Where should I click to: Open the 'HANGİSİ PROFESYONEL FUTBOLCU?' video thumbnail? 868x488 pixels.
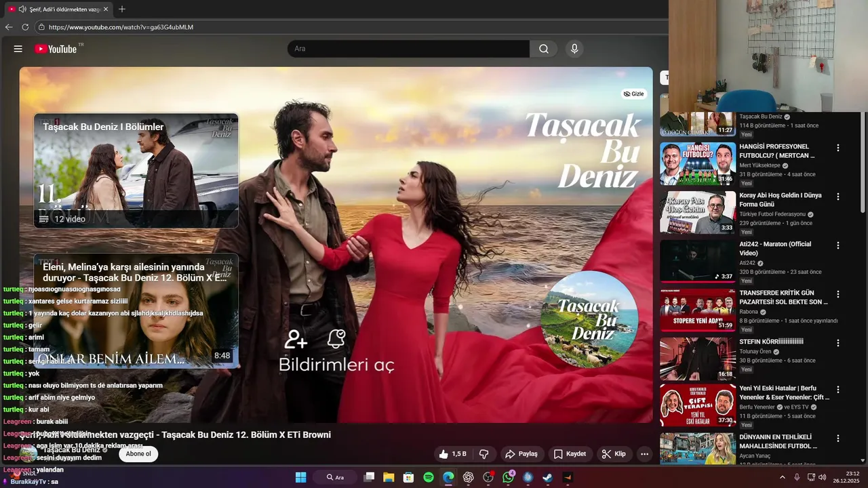698,164
